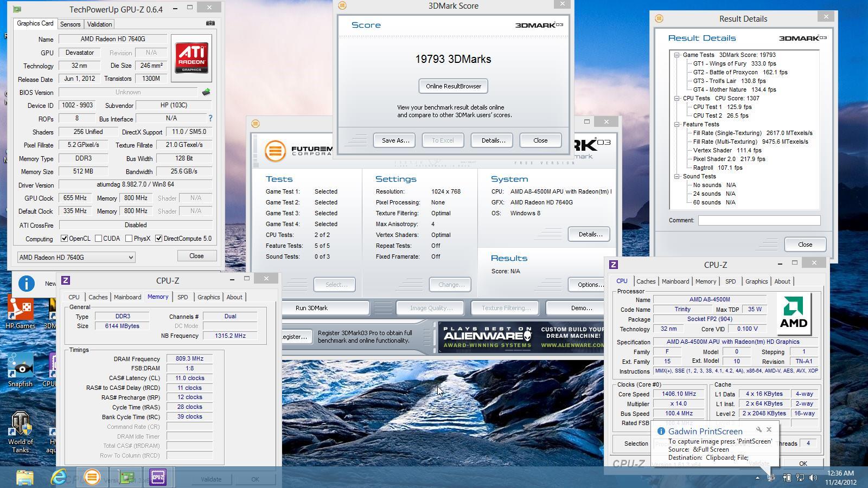The image size is (868, 488).
Task: Click the CPU-Z taskbar icon
Action: coord(158,477)
